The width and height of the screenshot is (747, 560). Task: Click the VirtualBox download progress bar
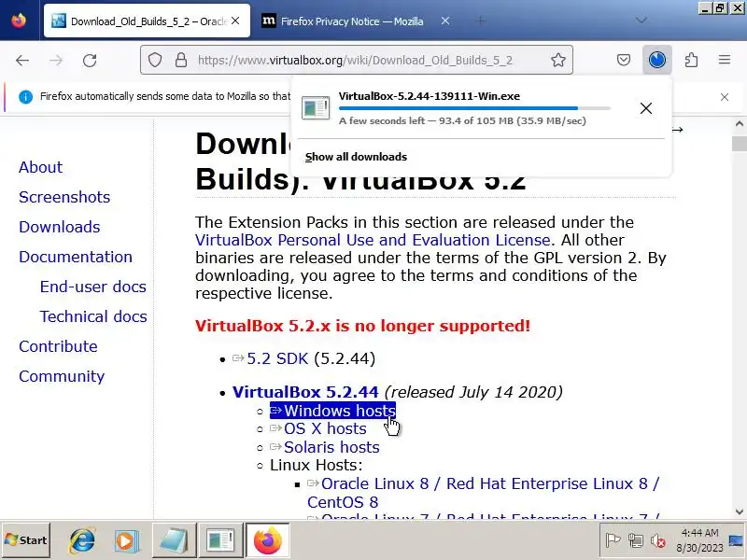tap(474, 108)
